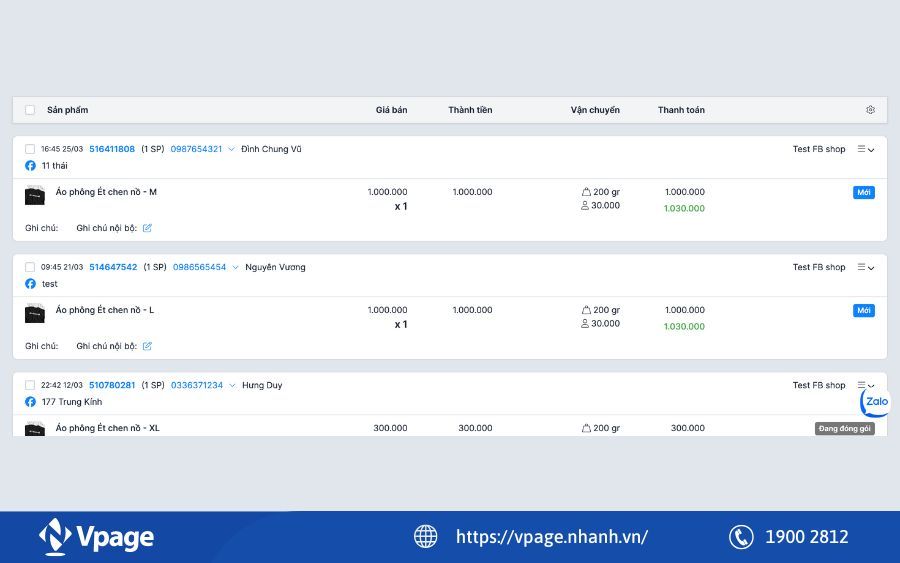
Task: Click the Vận chuyển column header
Action: click(x=595, y=110)
